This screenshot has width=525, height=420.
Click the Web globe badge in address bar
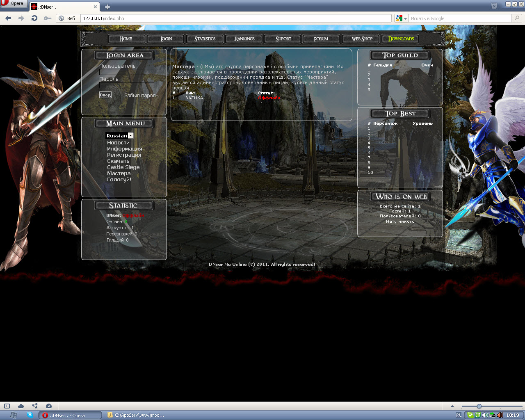pos(67,18)
